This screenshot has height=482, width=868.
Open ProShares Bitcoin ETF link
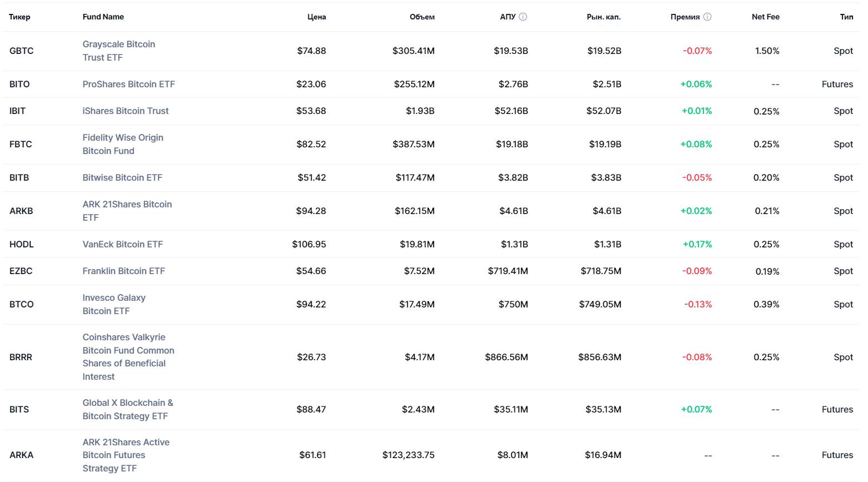(x=128, y=84)
